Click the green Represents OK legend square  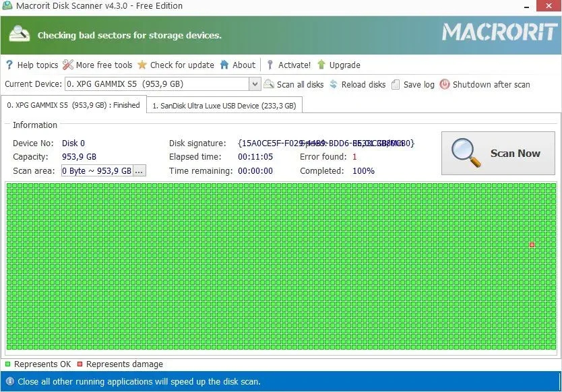(x=8, y=364)
